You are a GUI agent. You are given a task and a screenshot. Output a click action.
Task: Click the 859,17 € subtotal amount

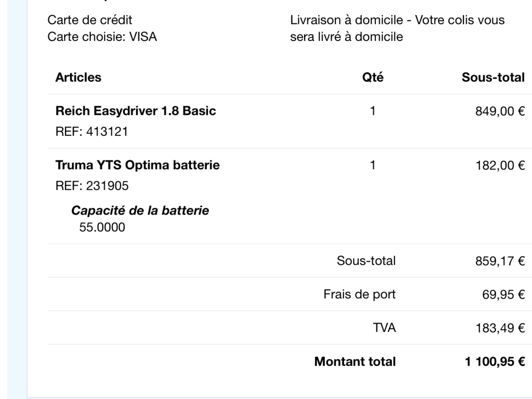500,261
